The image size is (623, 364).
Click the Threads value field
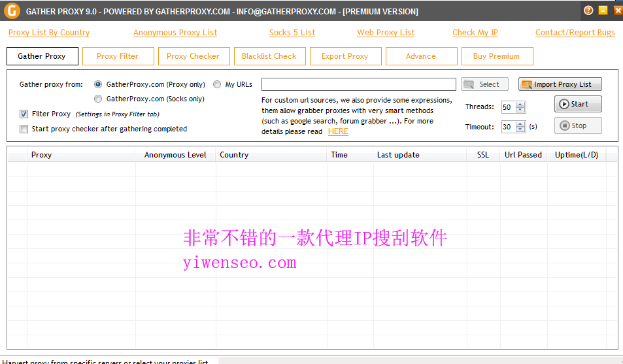[508, 107]
